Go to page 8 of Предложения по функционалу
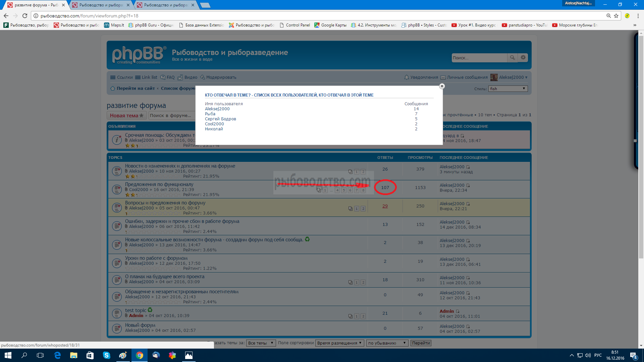 [x=363, y=190]
